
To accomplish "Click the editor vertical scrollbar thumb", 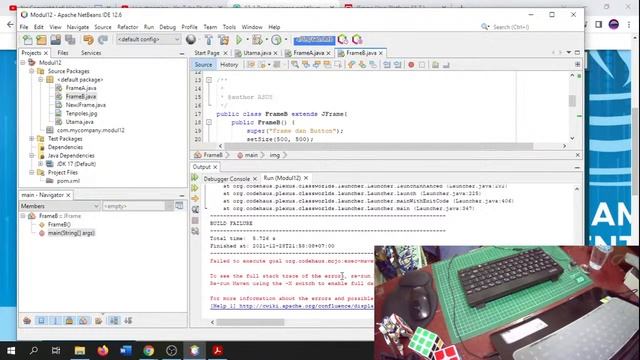I will tap(572, 100).
